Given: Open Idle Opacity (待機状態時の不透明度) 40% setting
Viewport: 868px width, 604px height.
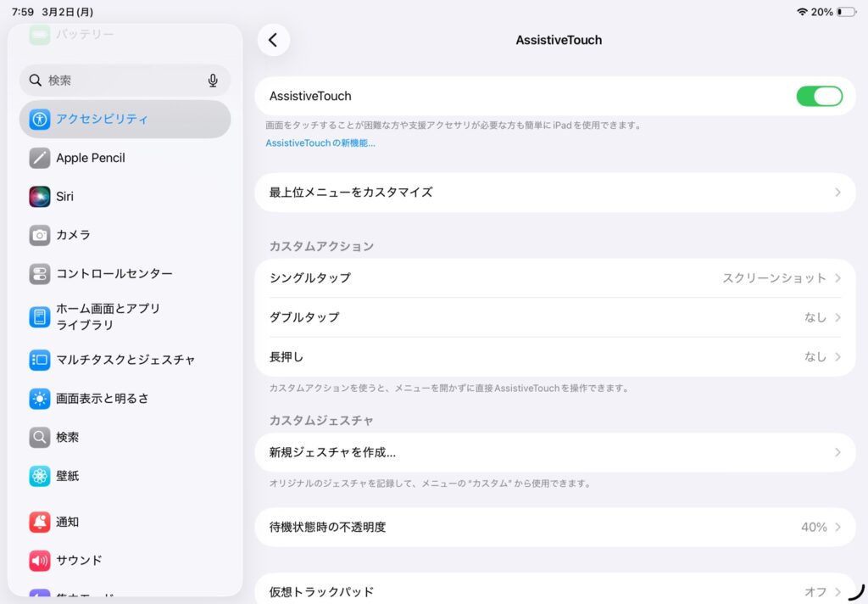Looking at the screenshot, I should [554, 527].
